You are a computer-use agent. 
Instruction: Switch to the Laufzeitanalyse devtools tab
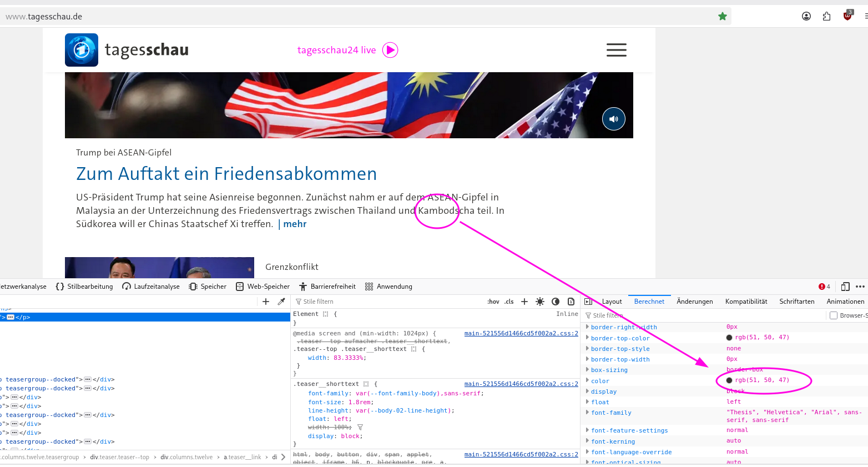151,287
